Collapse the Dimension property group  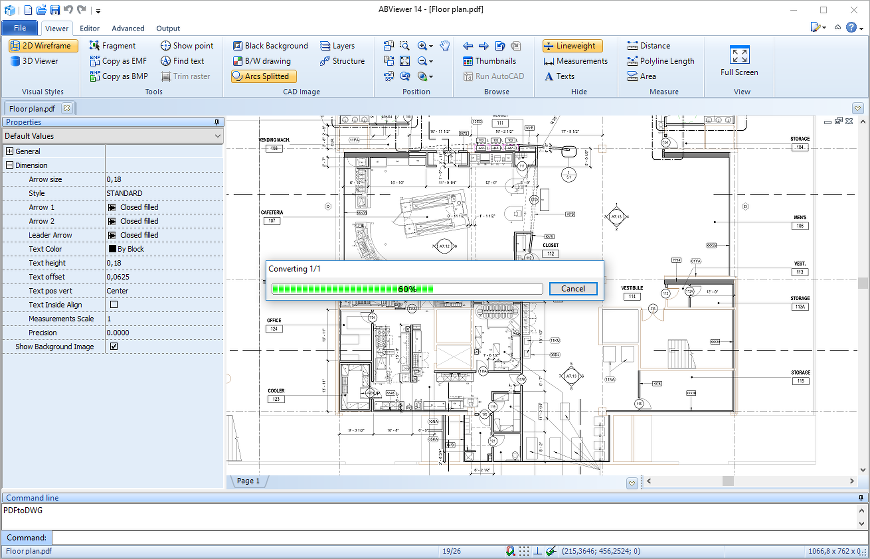click(x=9, y=165)
